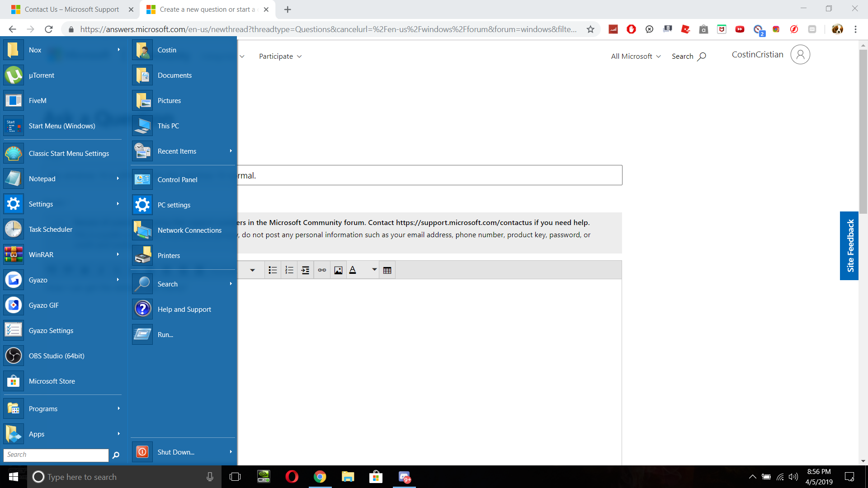Launch OBS Studio (64bit)
The image size is (868, 488).
[x=63, y=356]
